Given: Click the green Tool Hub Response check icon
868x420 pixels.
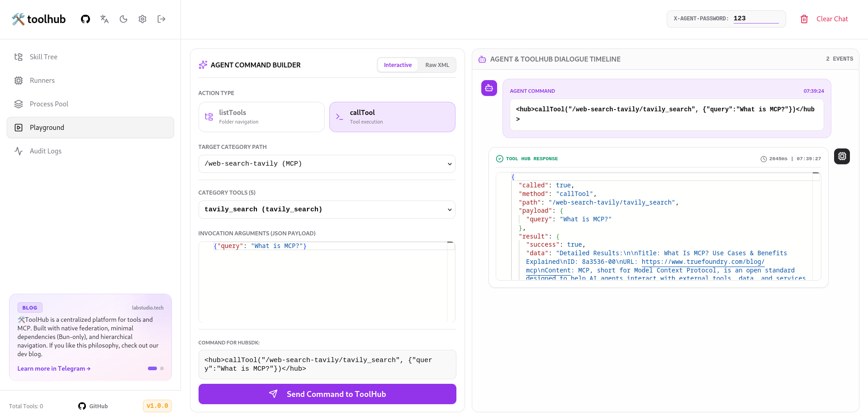Looking at the screenshot, I should point(499,159).
